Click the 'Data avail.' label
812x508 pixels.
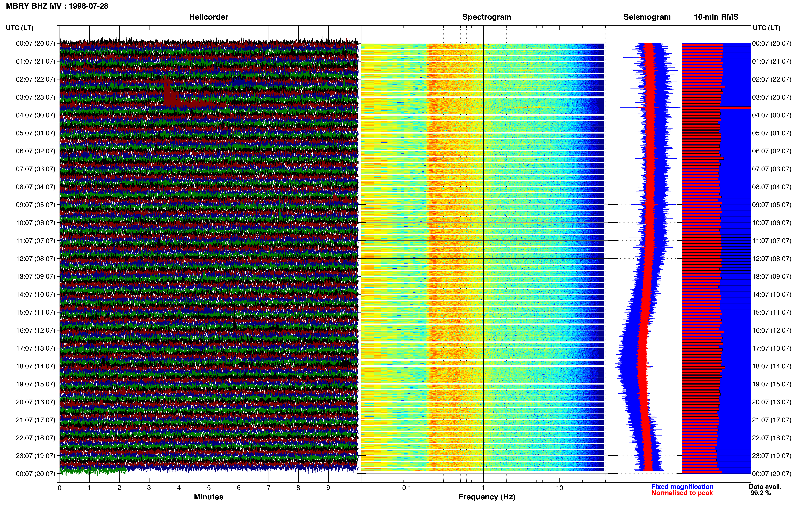click(x=765, y=486)
